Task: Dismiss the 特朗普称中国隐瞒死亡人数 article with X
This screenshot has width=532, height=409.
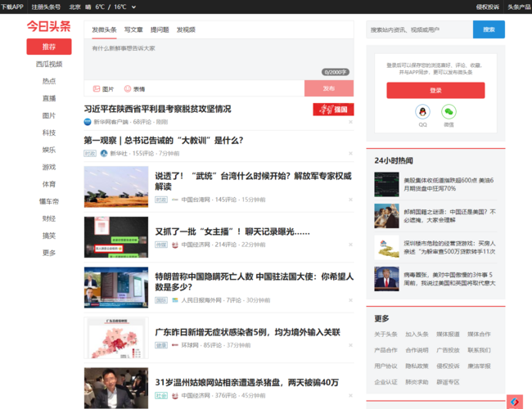Action: [x=350, y=300]
